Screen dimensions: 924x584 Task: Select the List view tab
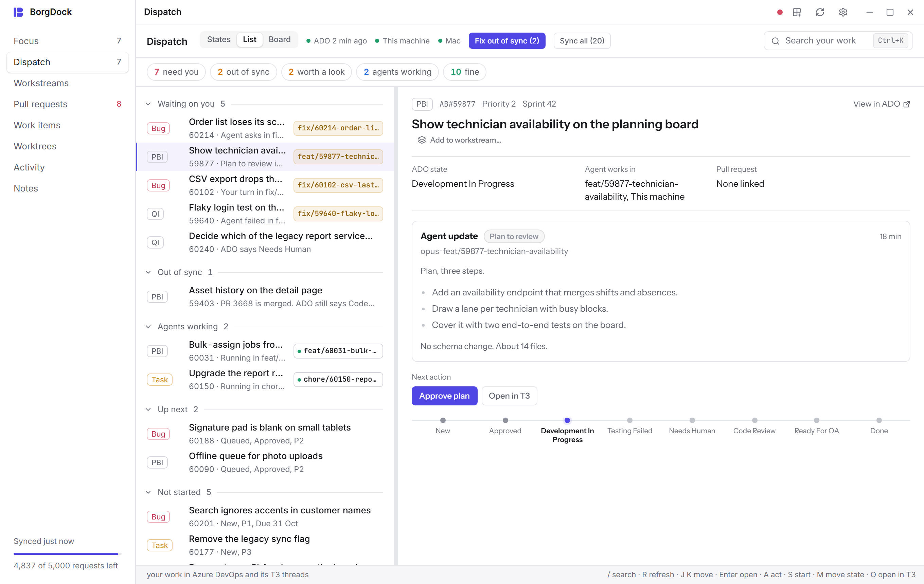[x=249, y=39]
